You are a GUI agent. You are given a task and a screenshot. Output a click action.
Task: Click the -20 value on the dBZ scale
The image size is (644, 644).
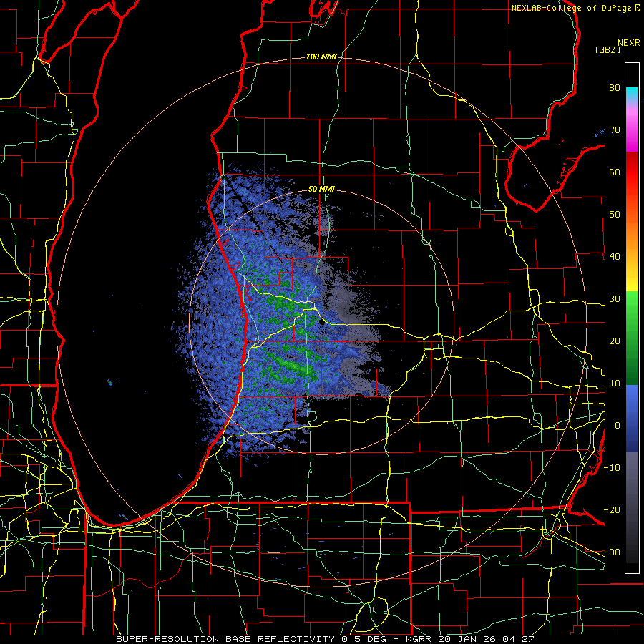pyautogui.click(x=612, y=510)
